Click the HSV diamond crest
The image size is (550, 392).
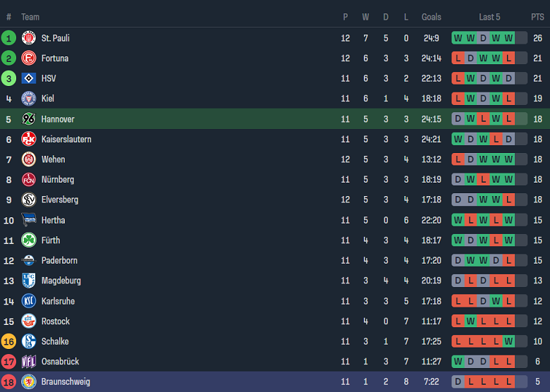(x=29, y=78)
